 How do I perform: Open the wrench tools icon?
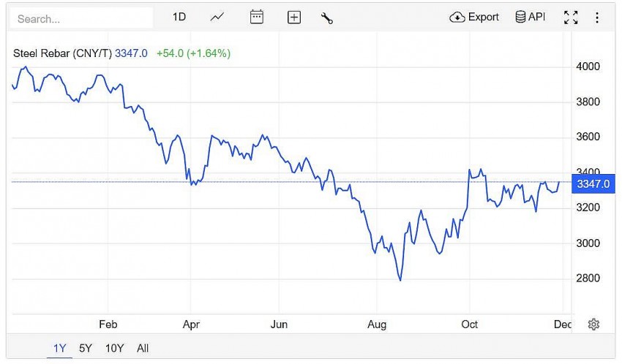pos(327,18)
